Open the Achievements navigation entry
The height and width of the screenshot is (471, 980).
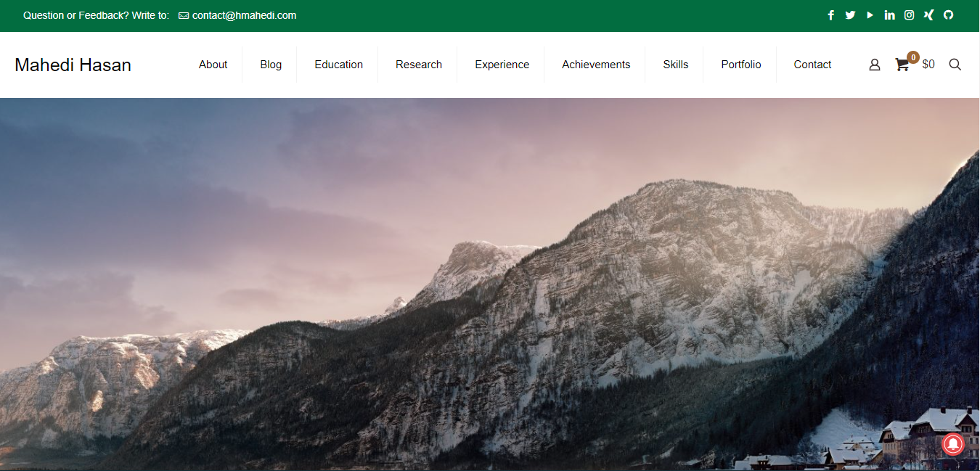595,65
